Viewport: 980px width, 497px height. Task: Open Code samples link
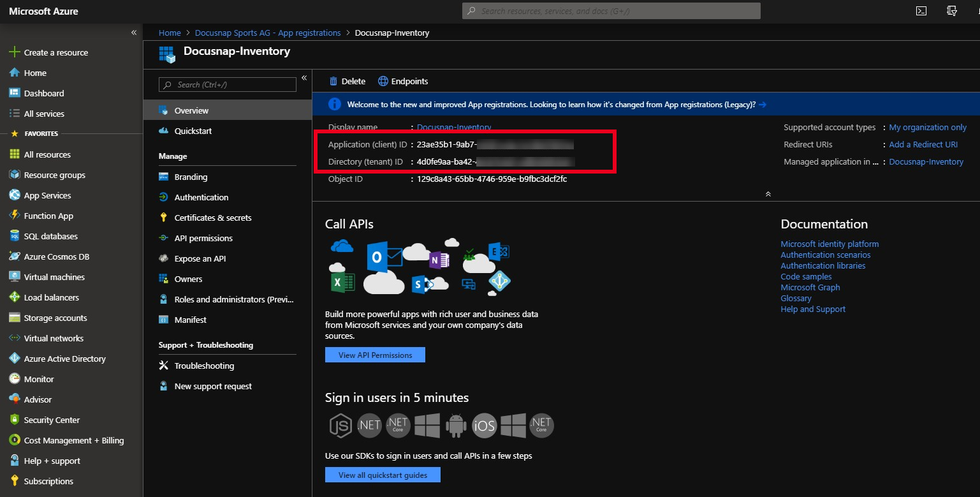point(806,276)
